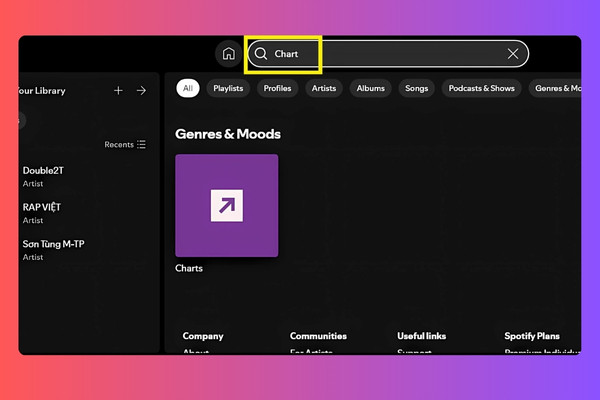The width and height of the screenshot is (600, 400).
Task: Clear the search with the X icon
Action: click(513, 54)
